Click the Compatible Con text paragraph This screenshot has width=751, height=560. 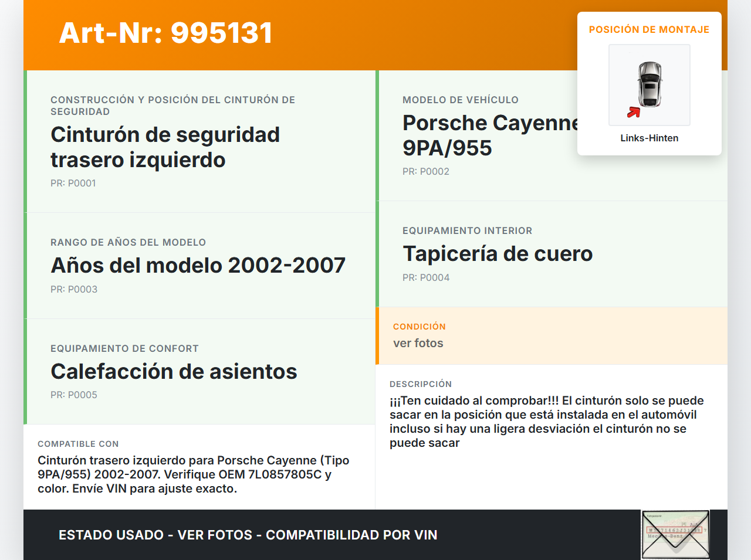(x=194, y=474)
